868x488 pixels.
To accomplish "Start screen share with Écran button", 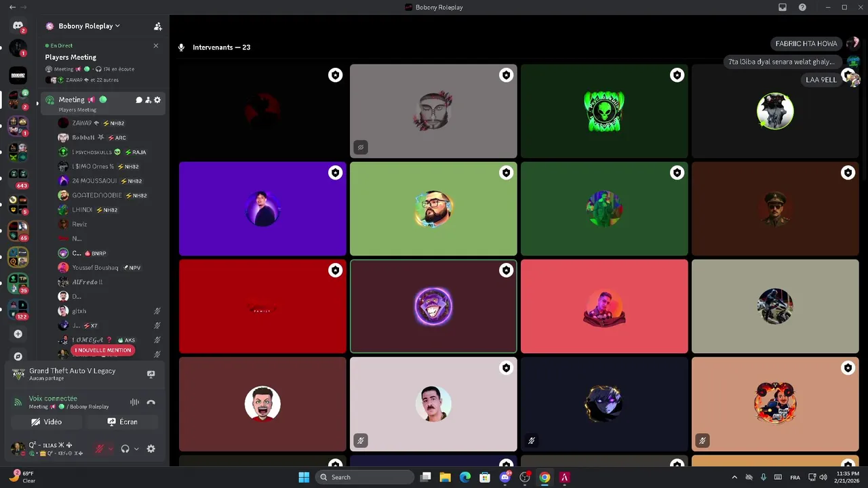I will 122,422.
